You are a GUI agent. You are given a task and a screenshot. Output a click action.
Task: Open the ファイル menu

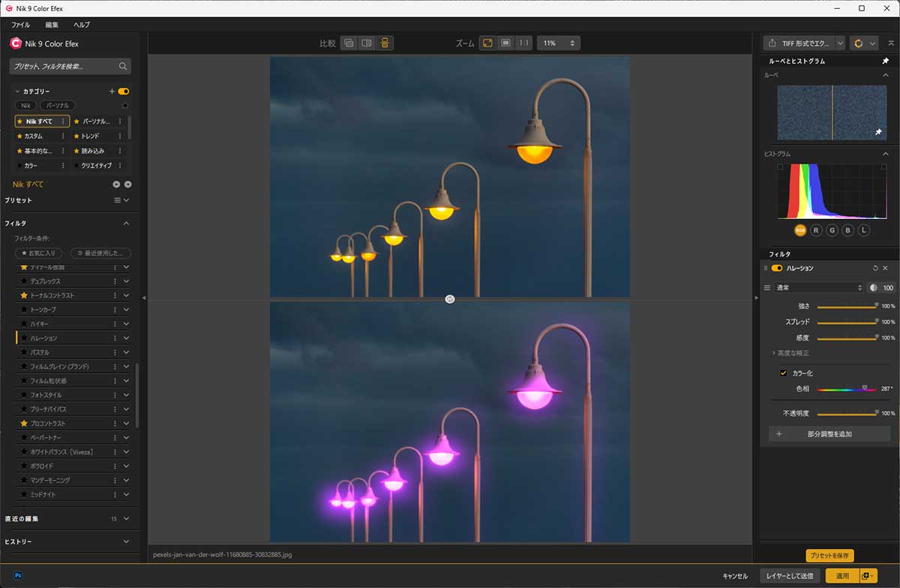click(20, 25)
